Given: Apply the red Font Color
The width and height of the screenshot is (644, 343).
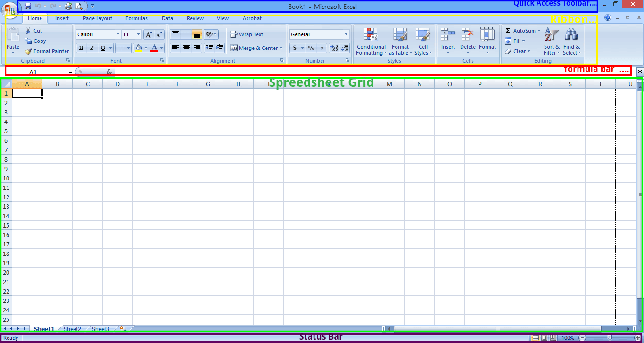Looking at the screenshot, I should (154, 48).
